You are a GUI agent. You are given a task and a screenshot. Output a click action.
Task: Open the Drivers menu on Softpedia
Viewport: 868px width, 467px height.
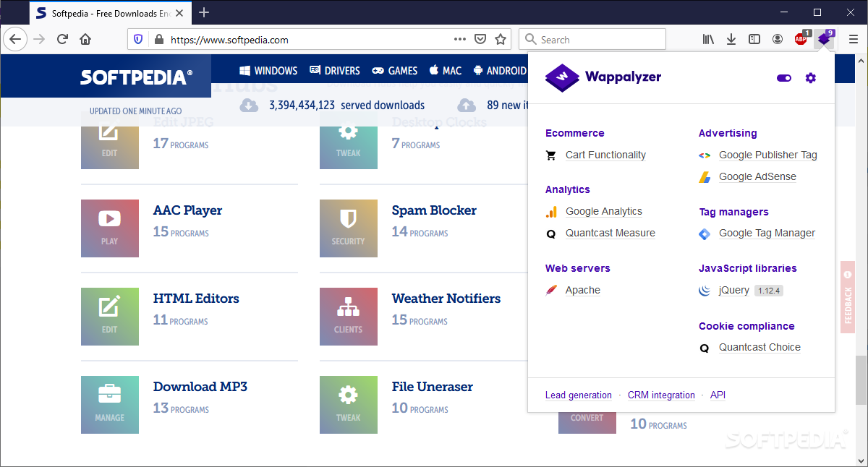[335, 70]
